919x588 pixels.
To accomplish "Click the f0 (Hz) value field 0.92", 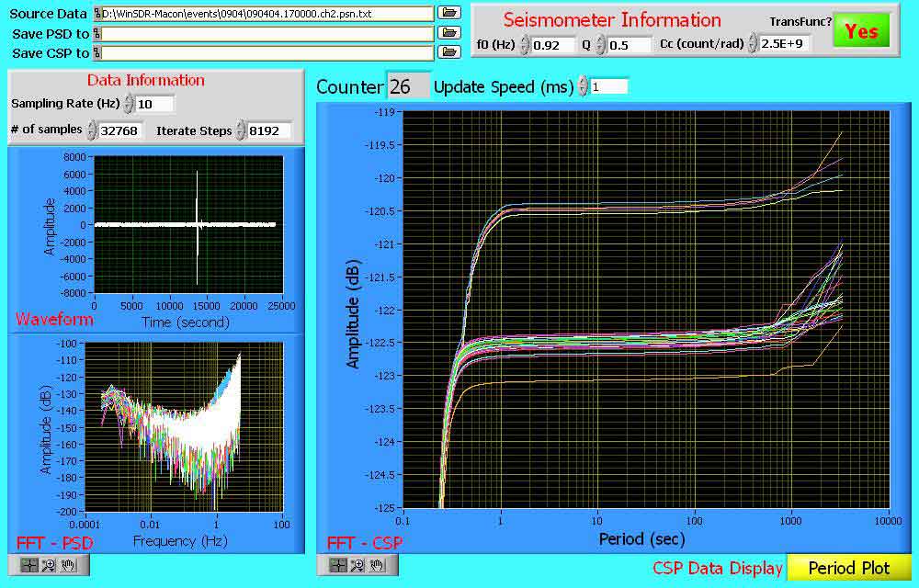I will [x=552, y=45].
